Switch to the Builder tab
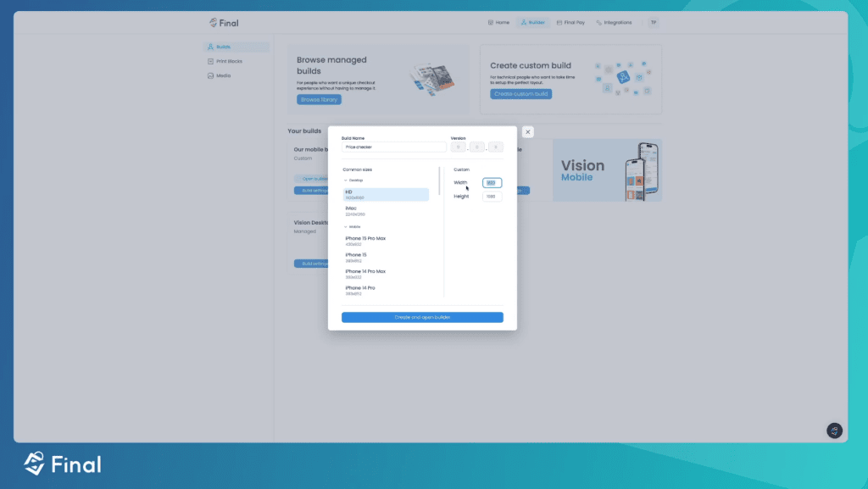 pos(532,23)
